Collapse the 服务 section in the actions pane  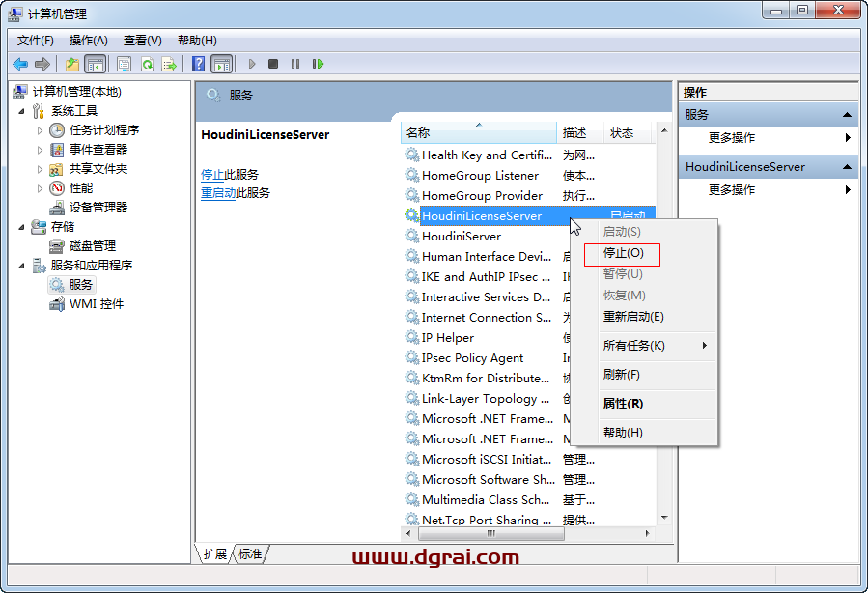click(847, 115)
